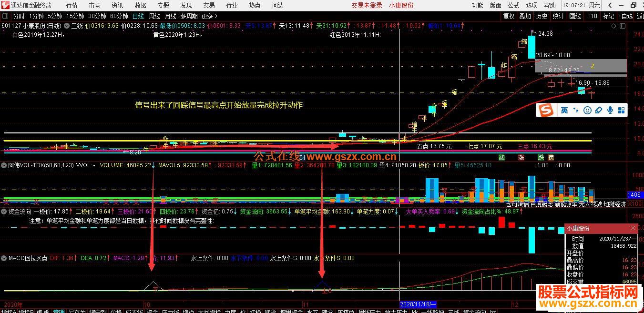Click the 历史 history button
The height and width of the screenshot is (313, 644).
coord(542,16)
